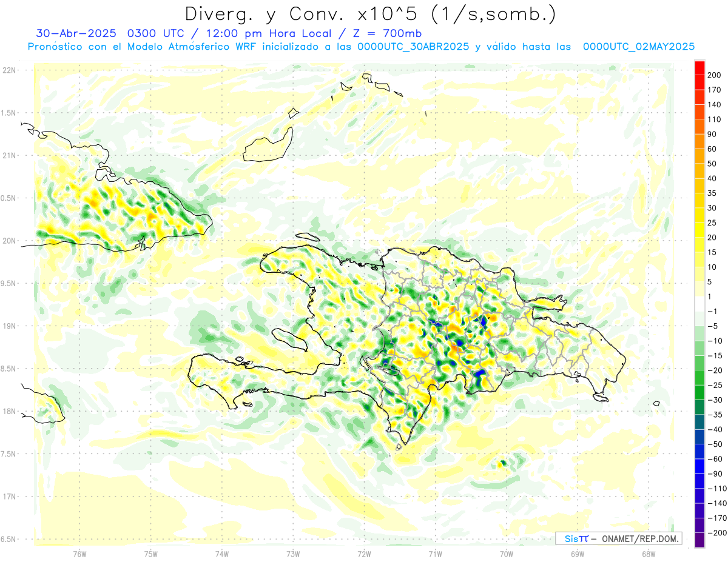The height and width of the screenshot is (562, 728).
Task: Click the '0000UTC_30ABR2025' initialization text
Action: tap(413, 47)
